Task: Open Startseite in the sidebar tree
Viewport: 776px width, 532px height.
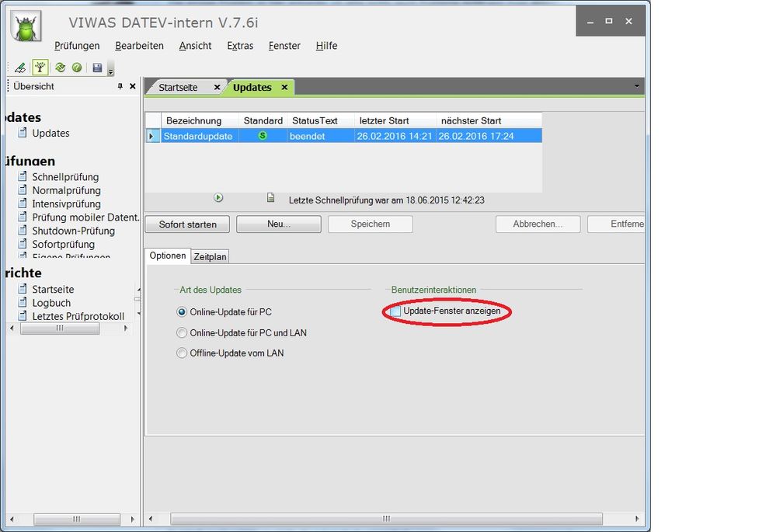Action: (x=53, y=289)
